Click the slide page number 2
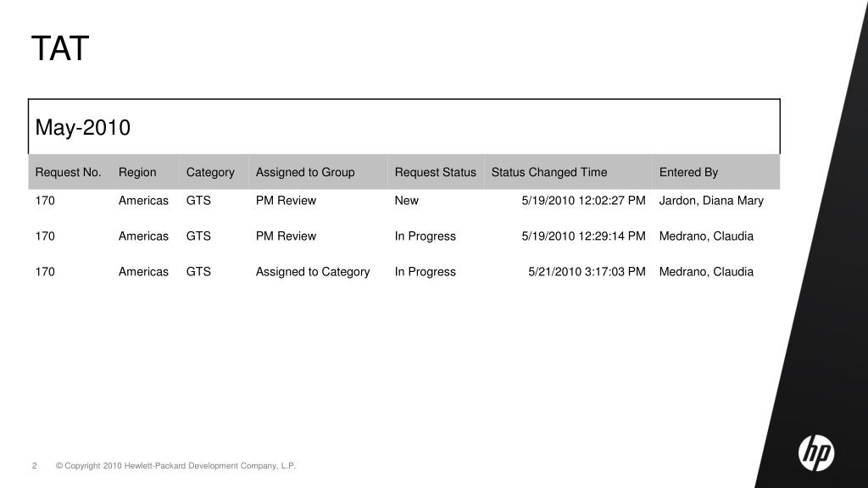 [x=34, y=466]
